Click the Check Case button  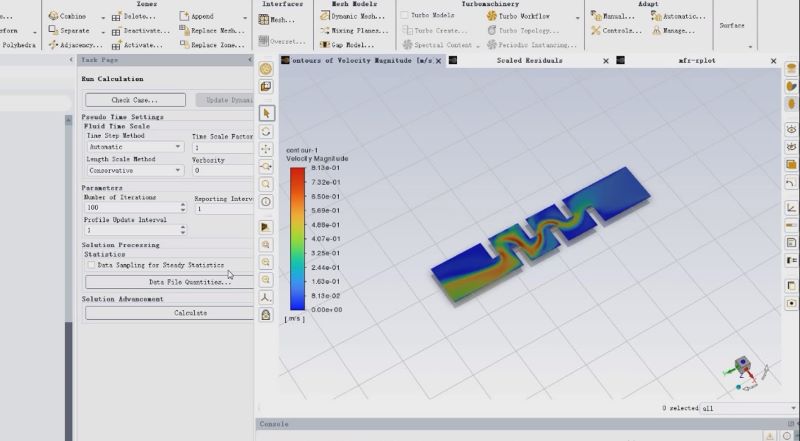coord(135,100)
